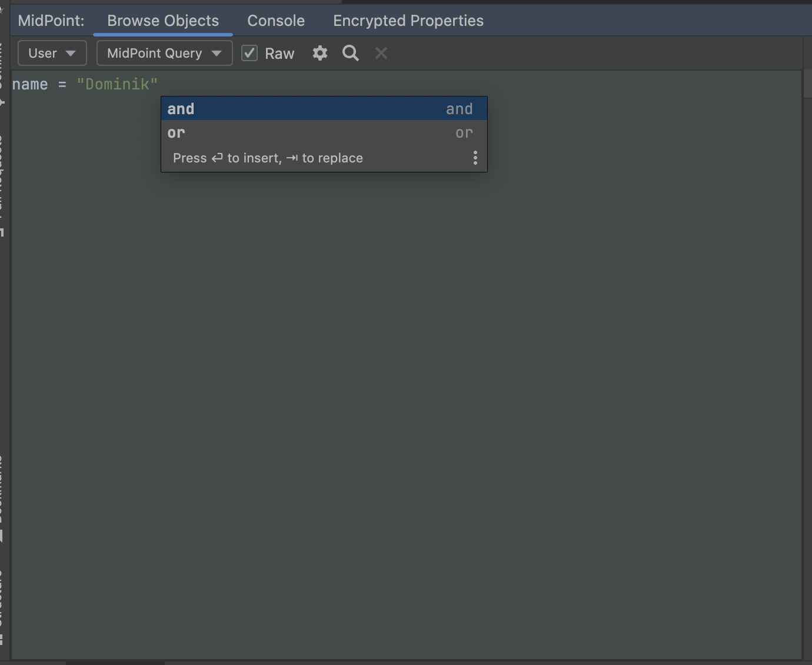Viewport: 812px width, 665px height.
Task: Open the Encrypted Properties tab
Action: coord(408,20)
